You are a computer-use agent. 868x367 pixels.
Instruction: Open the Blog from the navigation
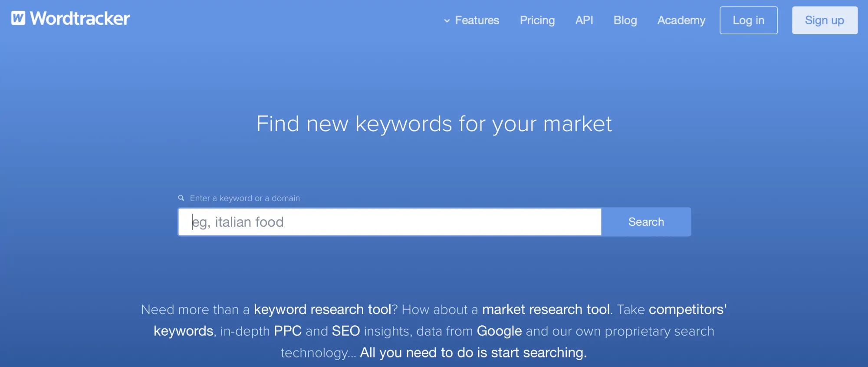point(625,20)
